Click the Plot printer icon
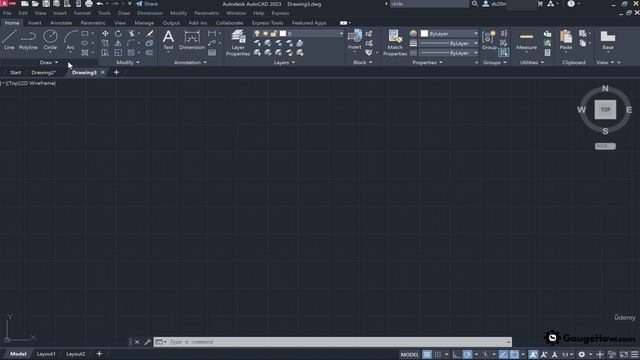This screenshot has height=360, width=640. pyautogui.click(x=89, y=4)
